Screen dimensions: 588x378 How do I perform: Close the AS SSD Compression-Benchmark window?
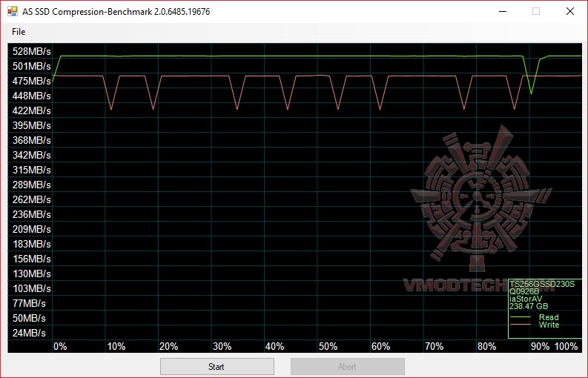[x=570, y=11]
